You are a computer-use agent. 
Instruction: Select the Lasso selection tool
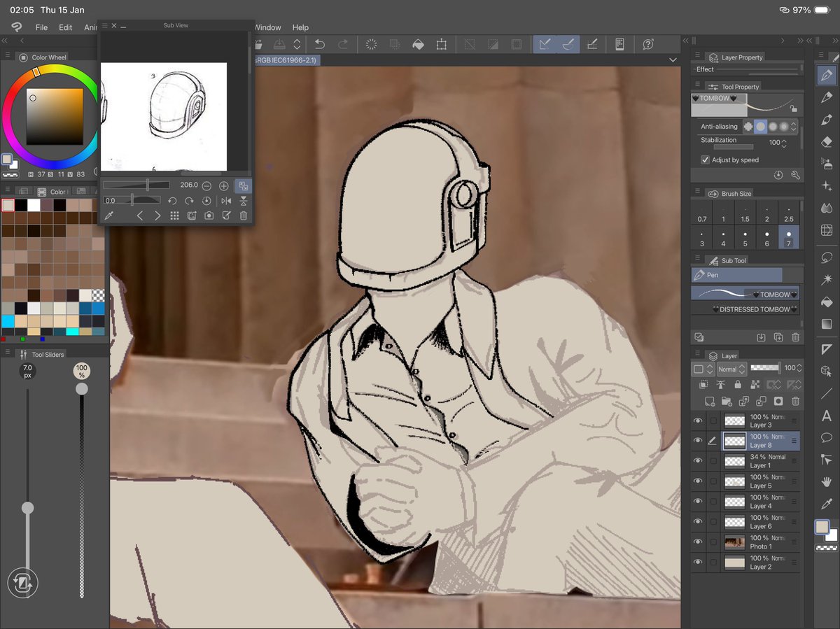tap(827, 257)
